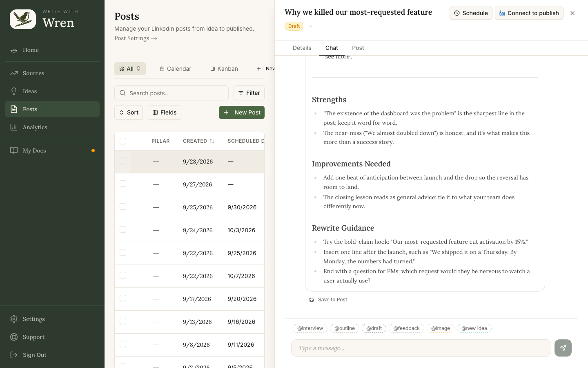
Task: Open the Sort dropdown
Action: [x=129, y=112]
